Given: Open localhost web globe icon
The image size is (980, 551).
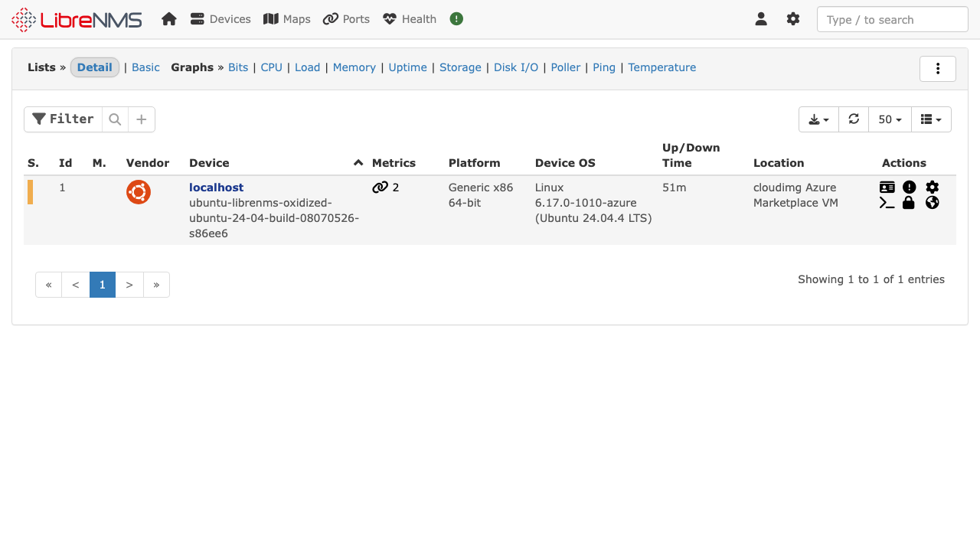Looking at the screenshot, I should pyautogui.click(x=933, y=203).
